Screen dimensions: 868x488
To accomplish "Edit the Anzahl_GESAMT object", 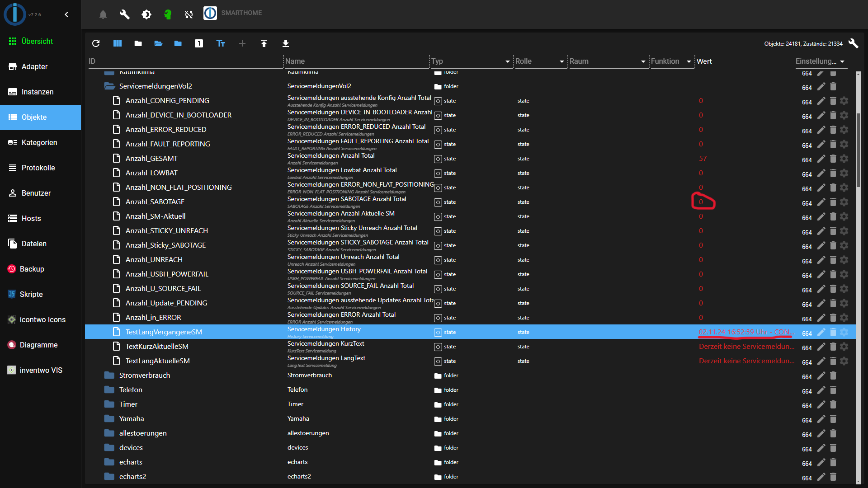I will point(821,159).
